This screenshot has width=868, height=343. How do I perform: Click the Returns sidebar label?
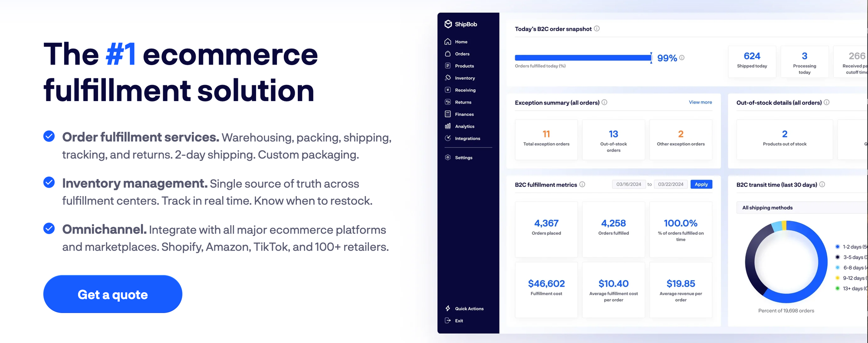pyautogui.click(x=463, y=102)
